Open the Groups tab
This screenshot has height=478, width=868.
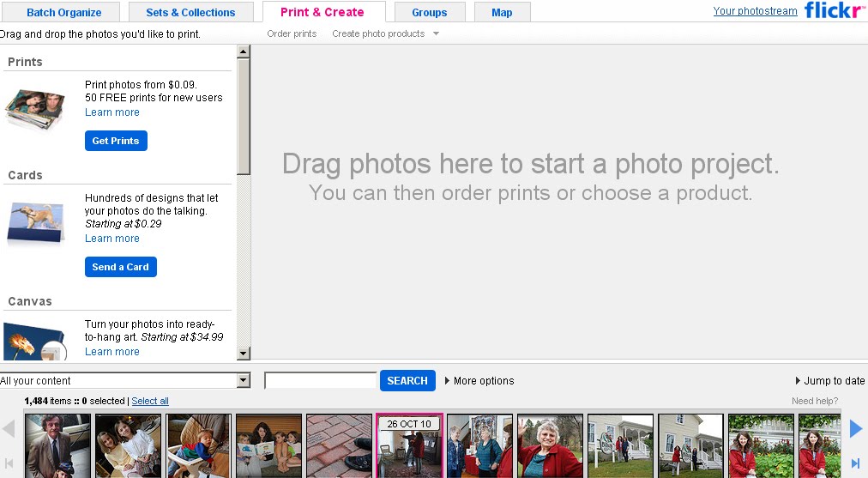click(x=430, y=12)
